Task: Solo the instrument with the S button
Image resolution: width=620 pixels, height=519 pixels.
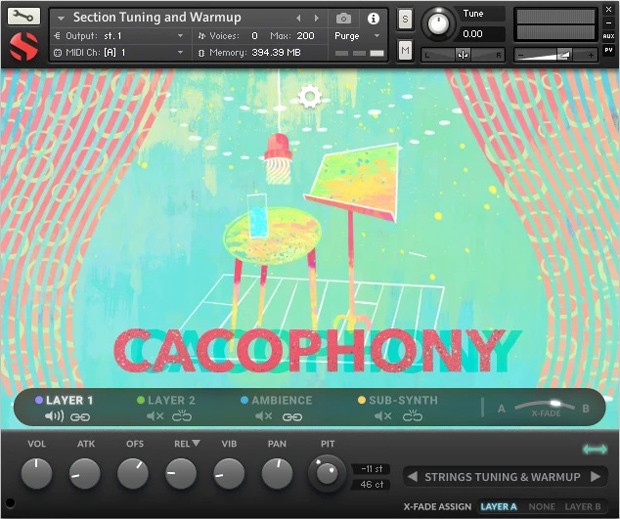Action: (405, 19)
